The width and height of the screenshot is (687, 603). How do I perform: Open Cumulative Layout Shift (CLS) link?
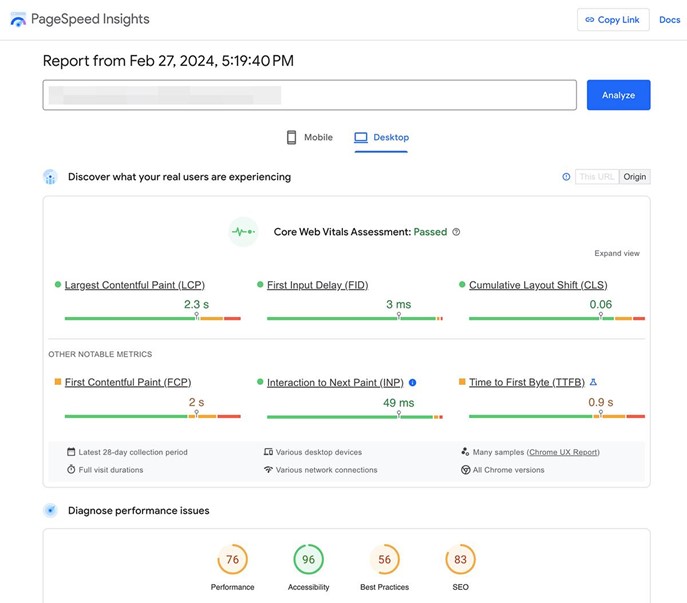538,285
